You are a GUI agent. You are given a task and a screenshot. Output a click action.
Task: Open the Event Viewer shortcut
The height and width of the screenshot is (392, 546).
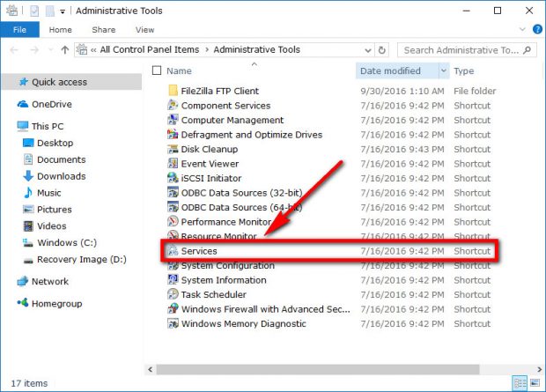[210, 164]
